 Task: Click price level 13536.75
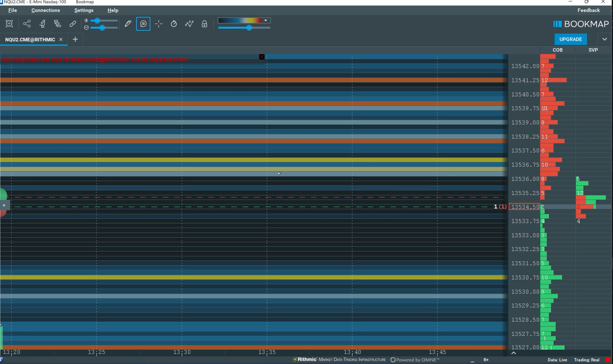[525, 165]
